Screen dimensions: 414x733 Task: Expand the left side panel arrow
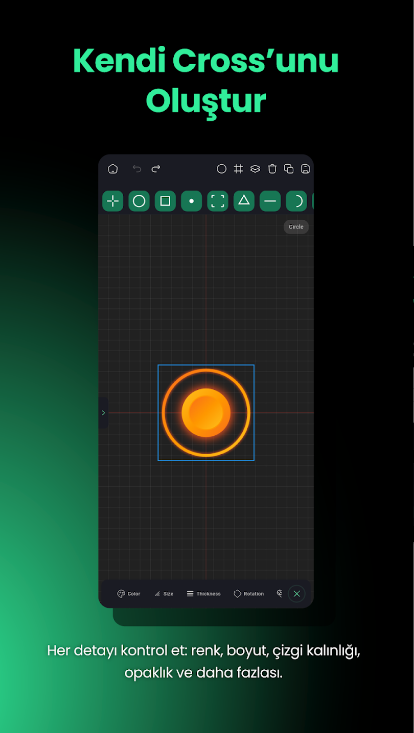point(103,413)
